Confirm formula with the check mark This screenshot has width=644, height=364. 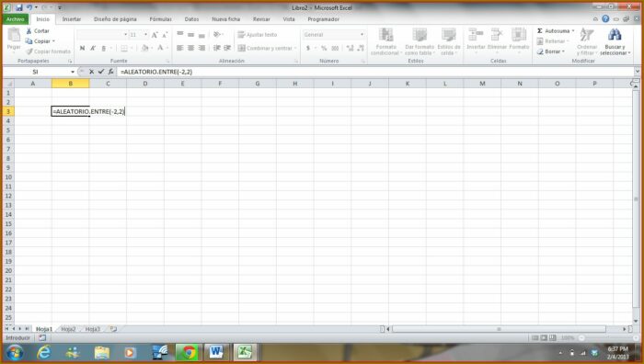[x=101, y=72]
